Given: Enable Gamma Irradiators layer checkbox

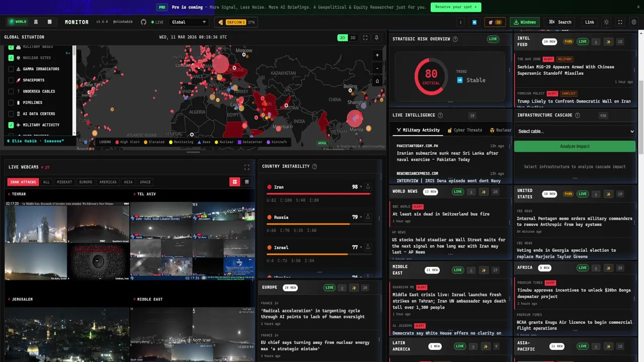Looking at the screenshot, I should coord(11,69).
